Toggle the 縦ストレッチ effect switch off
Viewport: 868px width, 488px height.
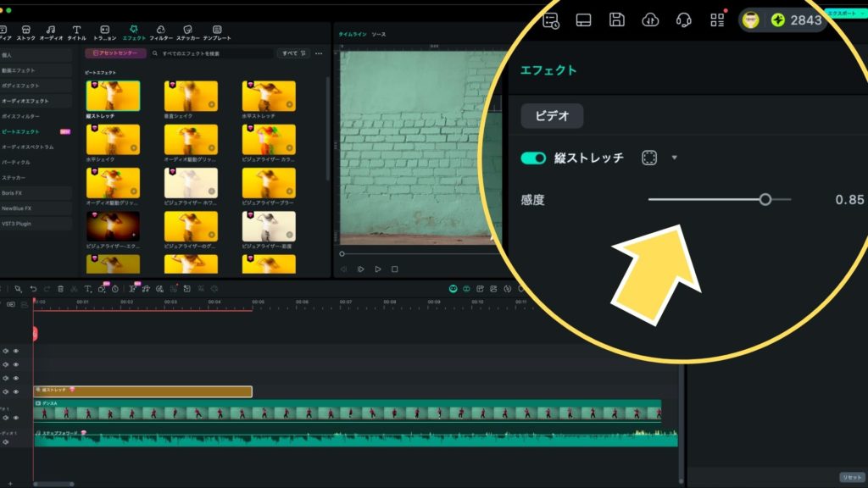pos(534,158)
